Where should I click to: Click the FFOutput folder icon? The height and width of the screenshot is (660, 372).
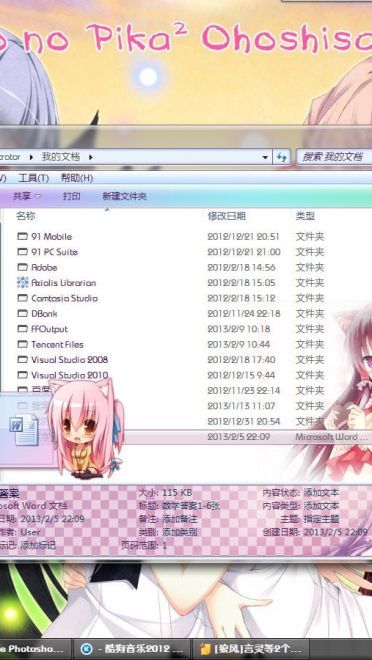point(22,329)
